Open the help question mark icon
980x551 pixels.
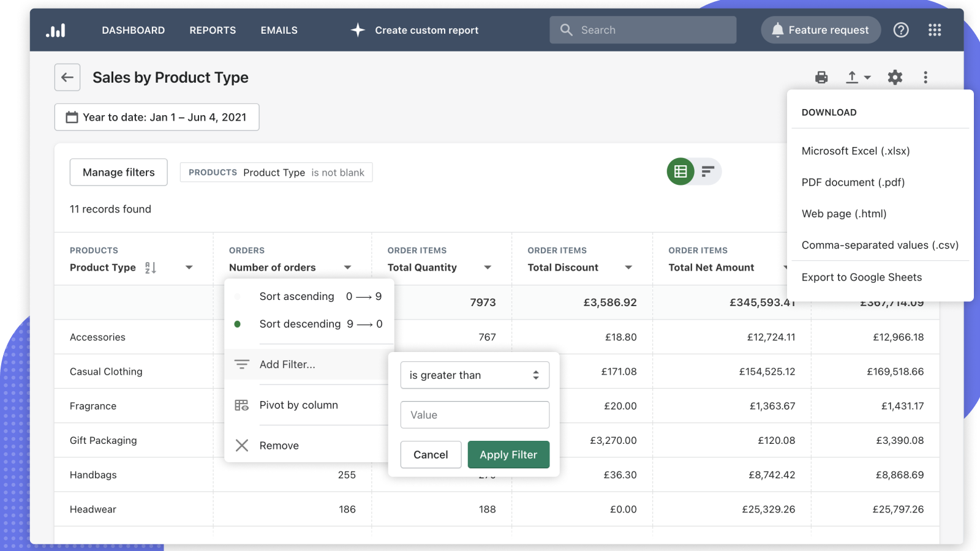click(x=901, y=29)
